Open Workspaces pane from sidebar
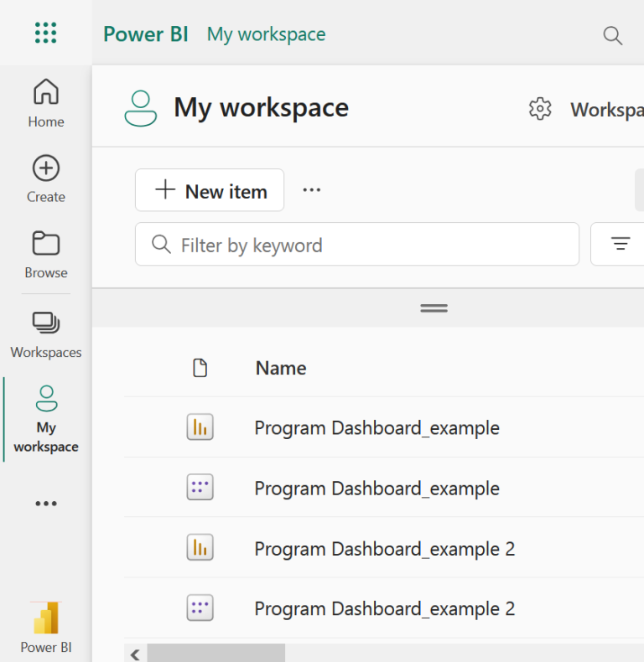This screenshot has width=644, height=662. tap(46, 335)
